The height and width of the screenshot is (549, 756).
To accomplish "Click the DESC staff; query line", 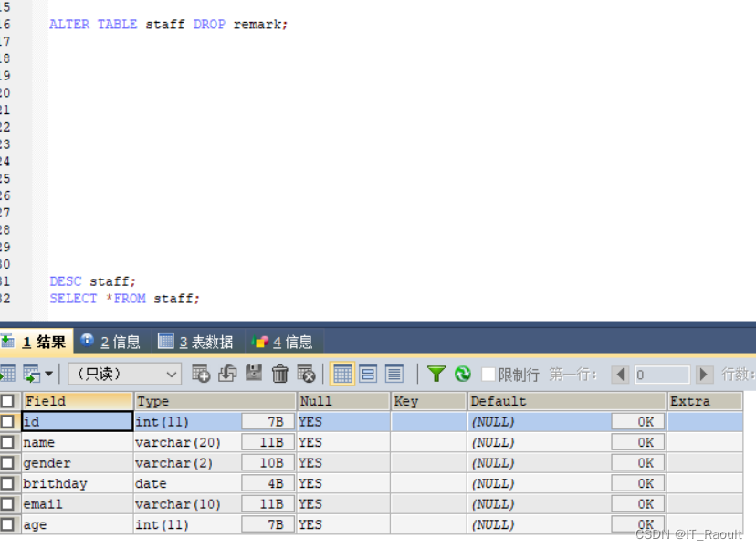I will pos(92,281).
